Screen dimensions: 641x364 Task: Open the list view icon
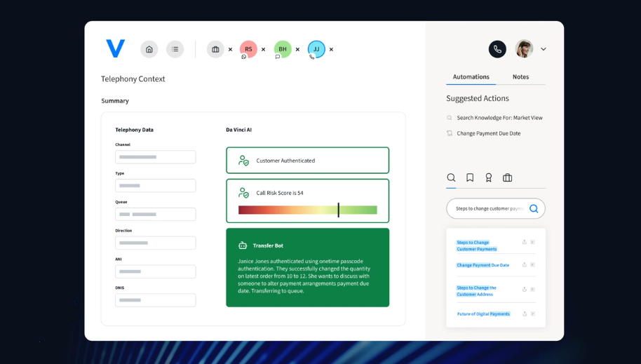pos(175,49)
